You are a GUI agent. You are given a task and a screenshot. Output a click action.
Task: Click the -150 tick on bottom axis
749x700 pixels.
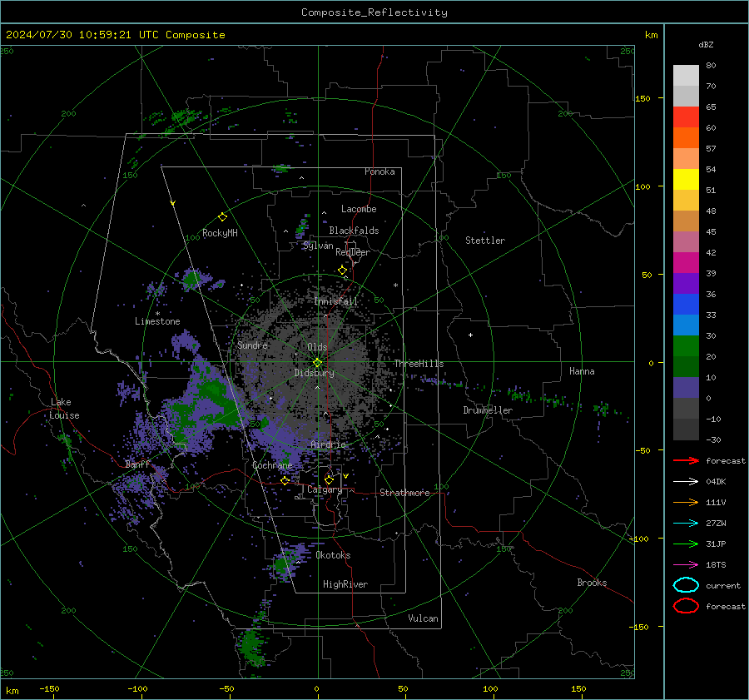tap(49, 688)
